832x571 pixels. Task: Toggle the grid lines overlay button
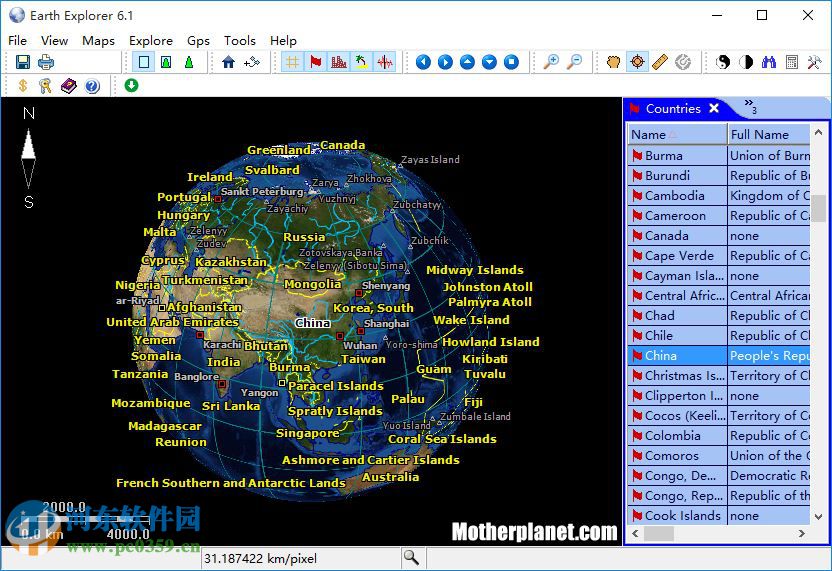pyautogui.click(x=292, y=62)
